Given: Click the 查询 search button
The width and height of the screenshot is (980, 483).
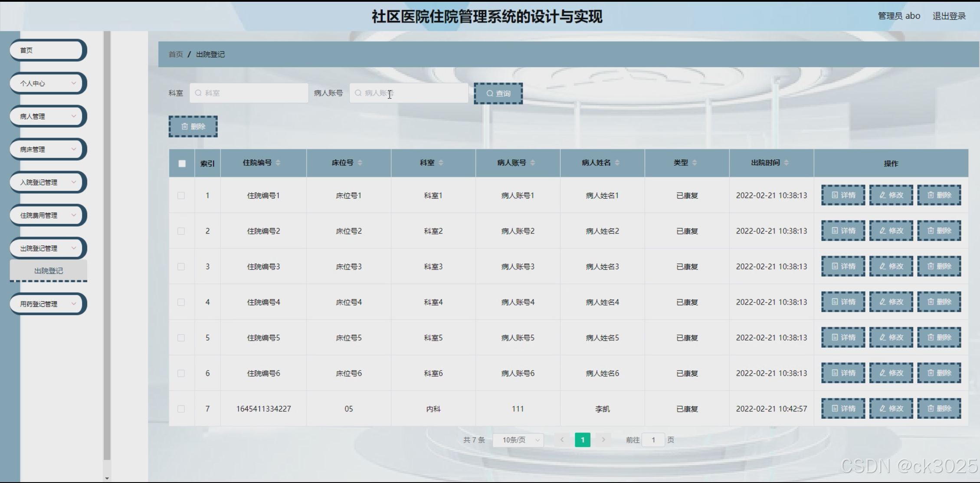Looking at the screenshot, I should [x=498, y=93].
